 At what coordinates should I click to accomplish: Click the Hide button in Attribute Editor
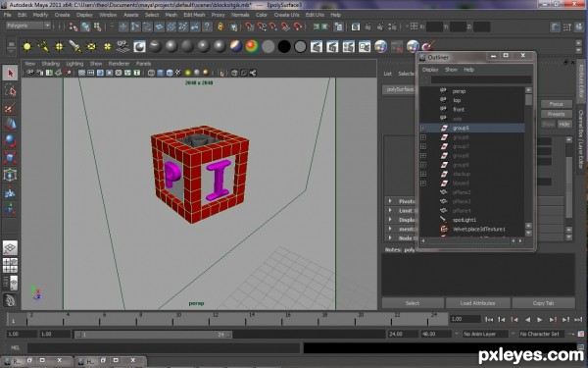[564, 124]
